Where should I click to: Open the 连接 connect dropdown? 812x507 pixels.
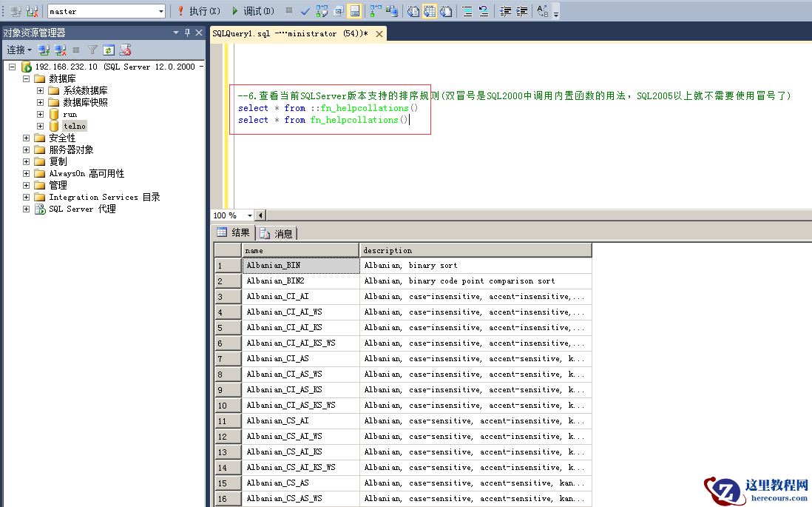(19, 50)
